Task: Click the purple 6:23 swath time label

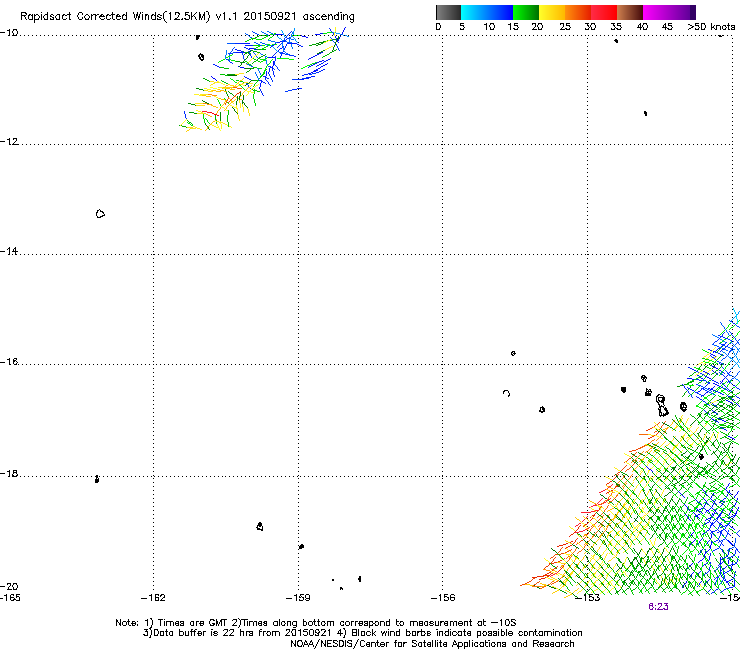Action: (x=658, y=607)
